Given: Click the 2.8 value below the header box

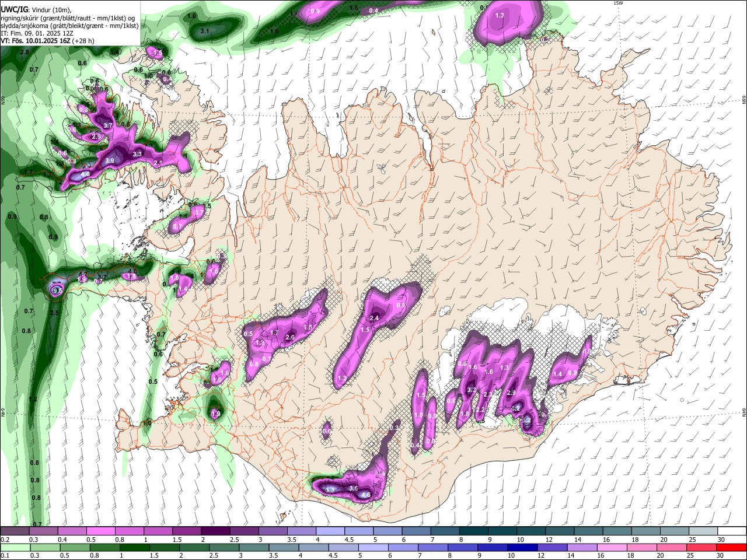Looking at the screenshot, I should [x=25, y=52].
